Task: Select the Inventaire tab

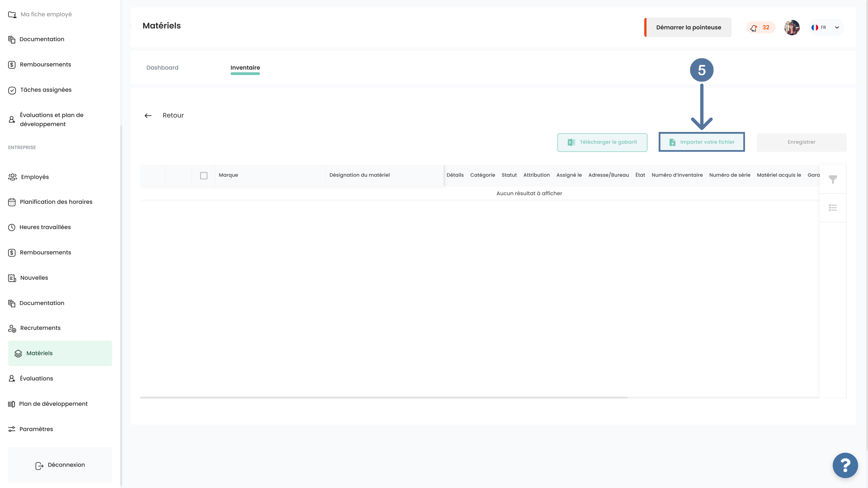Action: [x=245, y=67]
